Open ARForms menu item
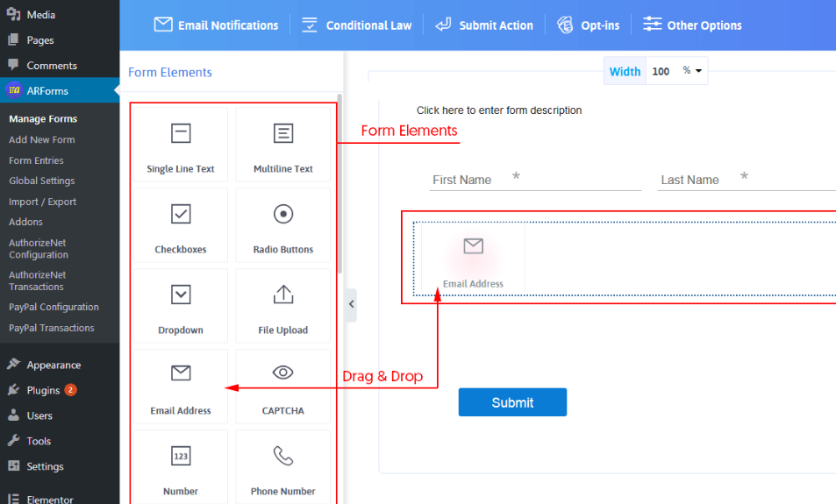The image size is (836, 504). click(x=60, y=90)
